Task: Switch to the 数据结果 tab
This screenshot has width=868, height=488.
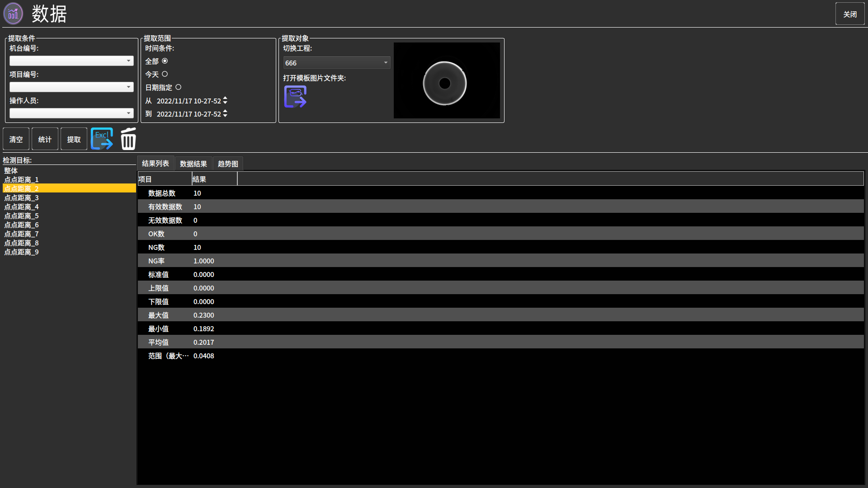Action: point(193,164)
